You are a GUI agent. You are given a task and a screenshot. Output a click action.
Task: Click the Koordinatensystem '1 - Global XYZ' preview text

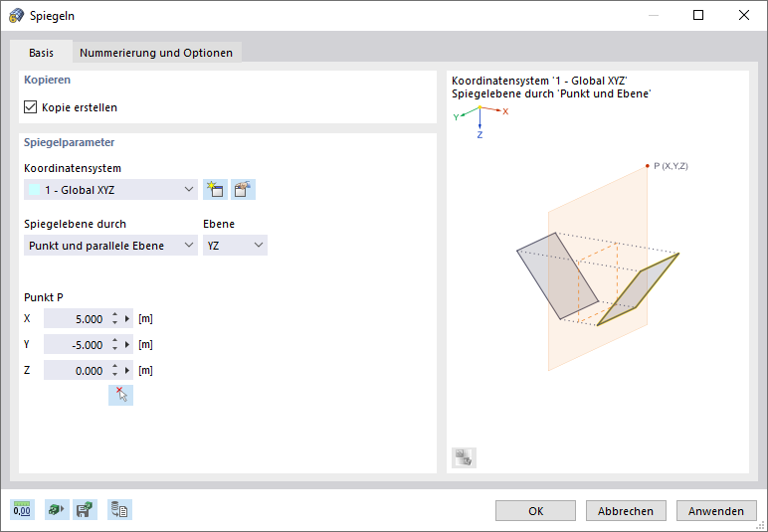pyautogui.click(x=539, y=81)
